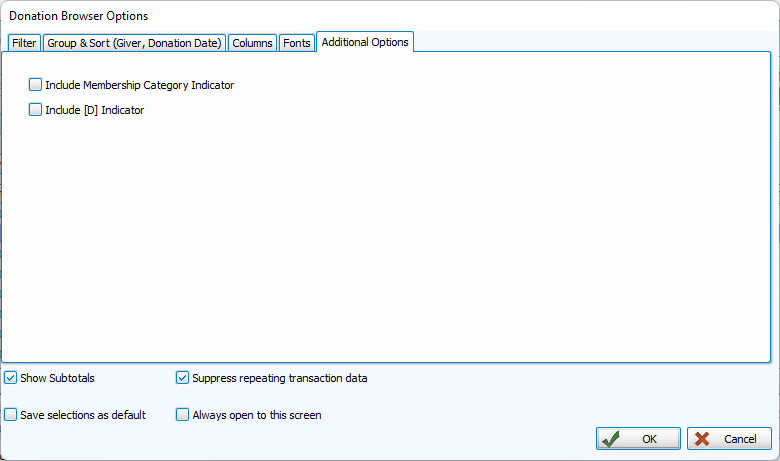Viewport: 780px width, 461px height.
Task: Check the Save selections as default box
Action: tap(11, 414)
